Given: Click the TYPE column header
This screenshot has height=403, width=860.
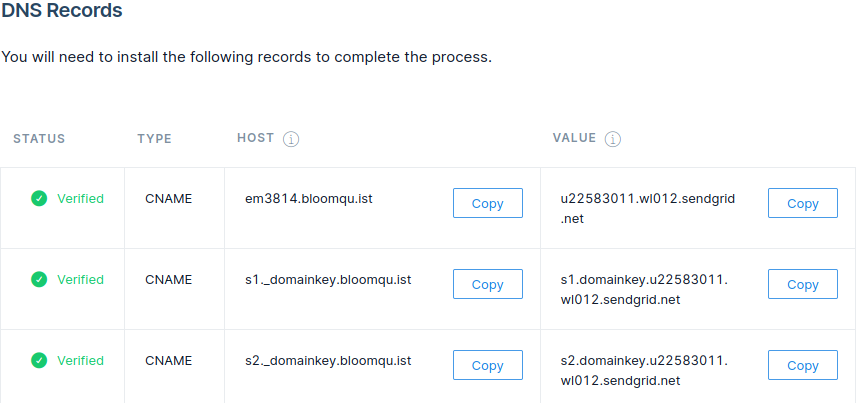Looking at the screenshot, I should 154,139.
